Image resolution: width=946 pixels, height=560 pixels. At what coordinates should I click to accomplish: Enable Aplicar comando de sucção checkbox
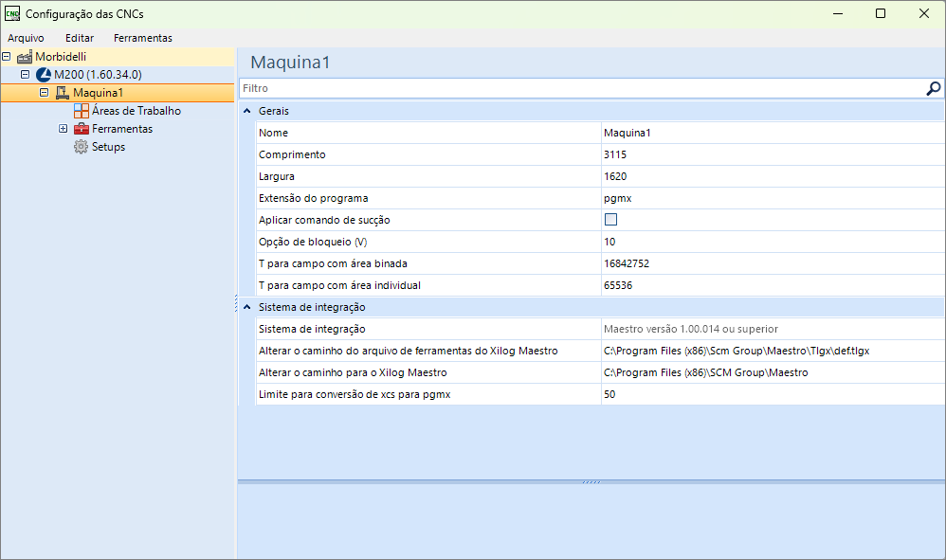pos(610,220)
